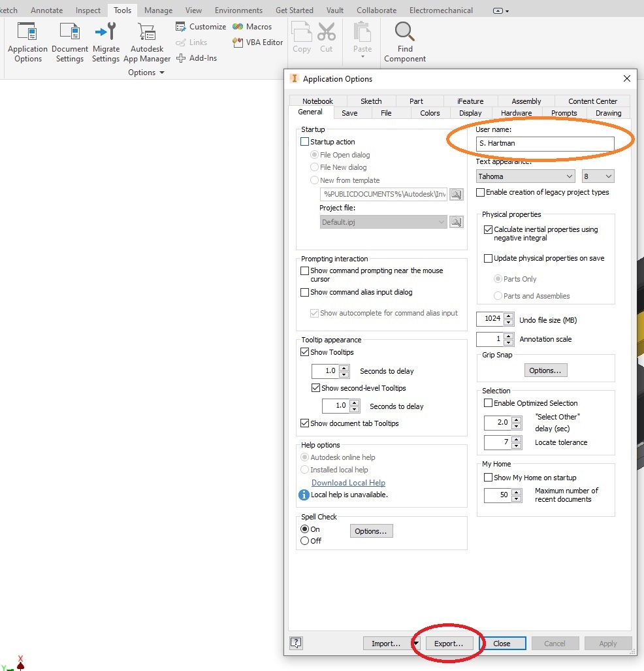This screenshot has height=671, width=644.
Task: Uncheck Show second-level Tooltips
Action: (x=316, y=388)
